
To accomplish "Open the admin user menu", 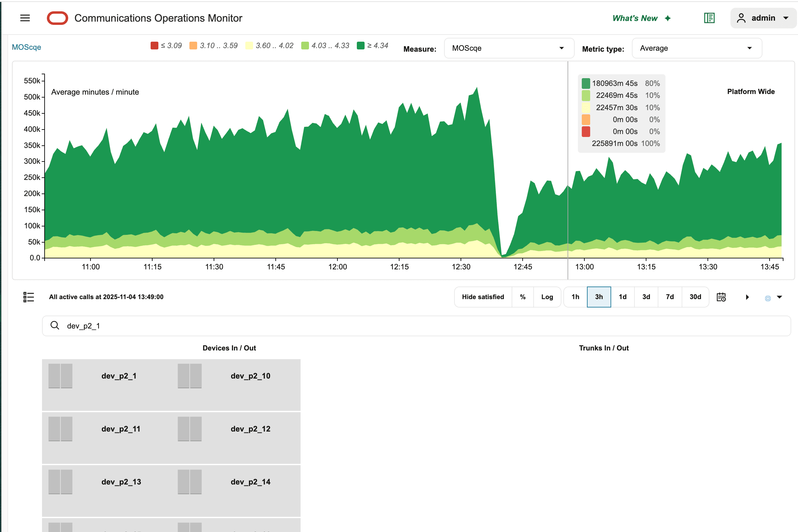I will pyautogui.click(x=763, y=18).
